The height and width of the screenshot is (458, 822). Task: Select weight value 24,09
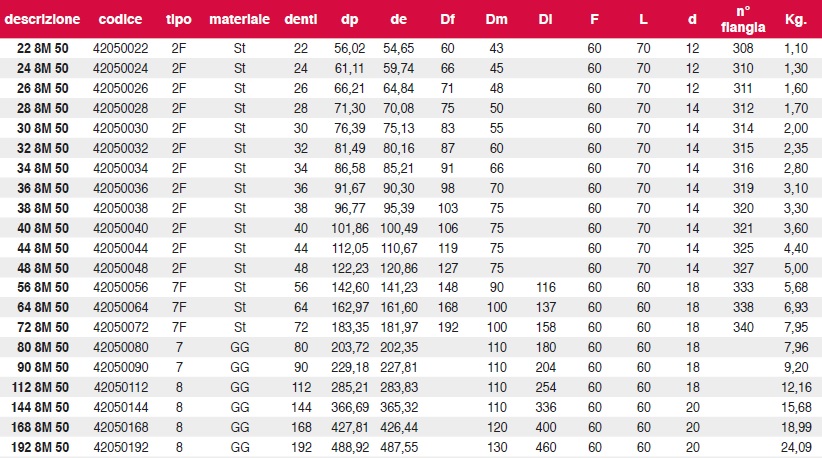coord(796,448)
